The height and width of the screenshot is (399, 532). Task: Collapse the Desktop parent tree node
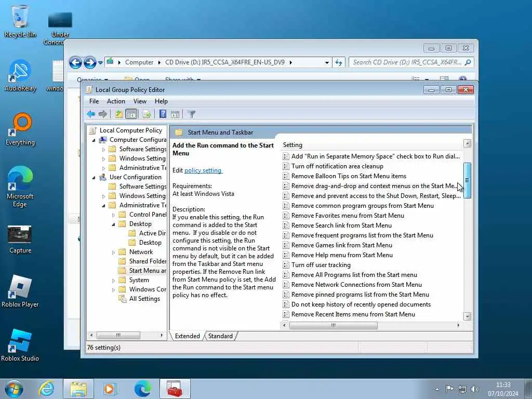click(x=113, y=224)
